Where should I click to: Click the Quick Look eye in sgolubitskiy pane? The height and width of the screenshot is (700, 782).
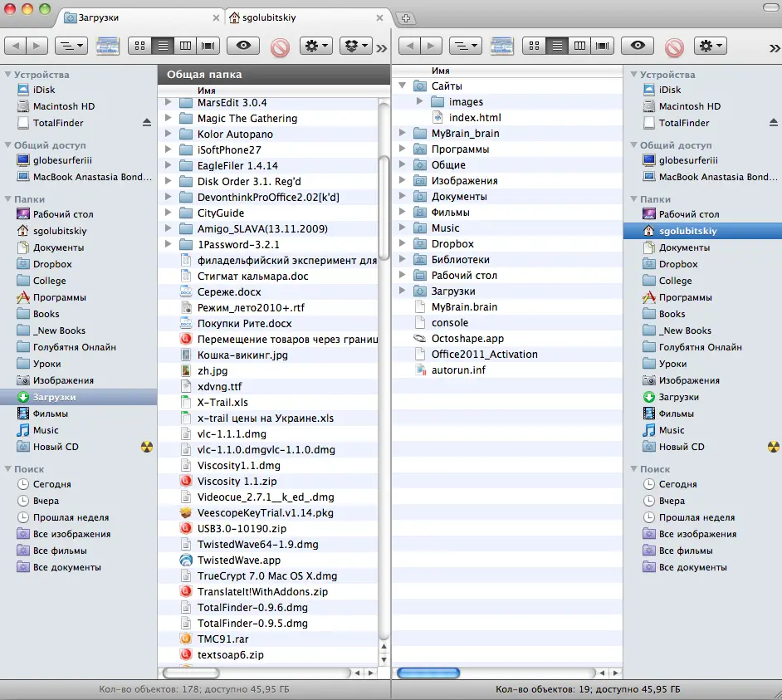click(x=638, y=46)
